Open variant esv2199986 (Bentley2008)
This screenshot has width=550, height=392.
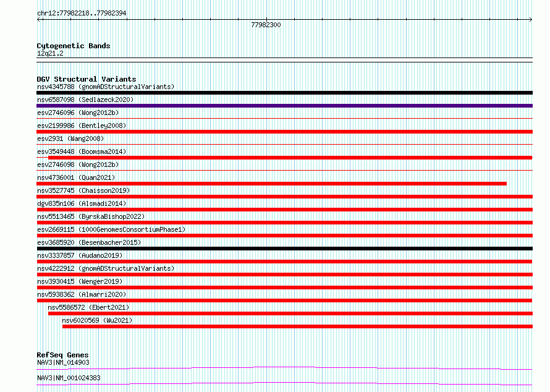pos(82,126)
